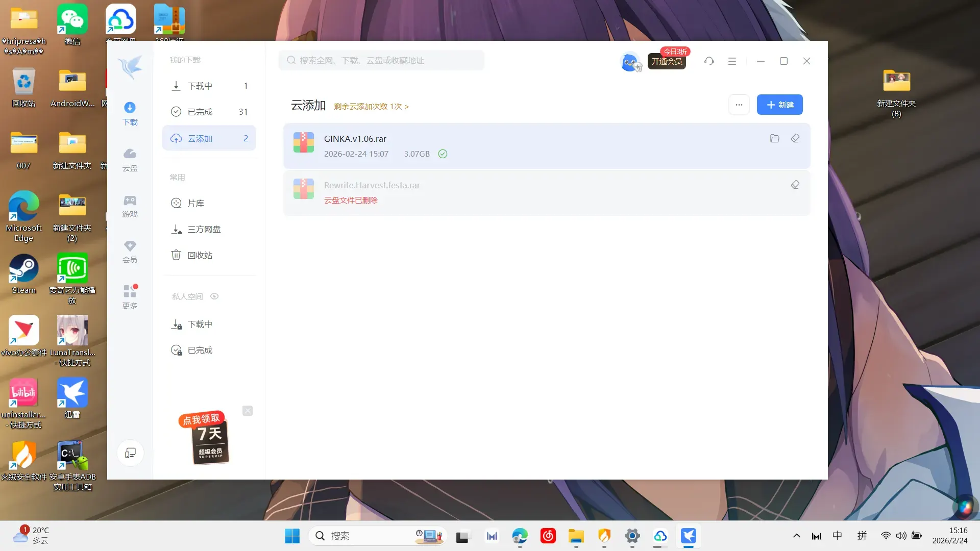Open 三方网盘 third-party drives
The height and width of the screenshot is (551, 980).
click(x=209, y=229)
